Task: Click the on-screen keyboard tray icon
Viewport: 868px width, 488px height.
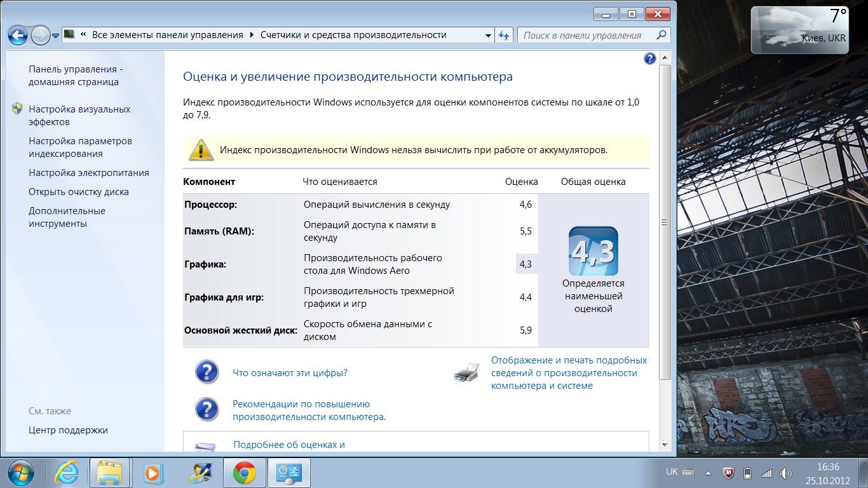Action: click(688, 473)
